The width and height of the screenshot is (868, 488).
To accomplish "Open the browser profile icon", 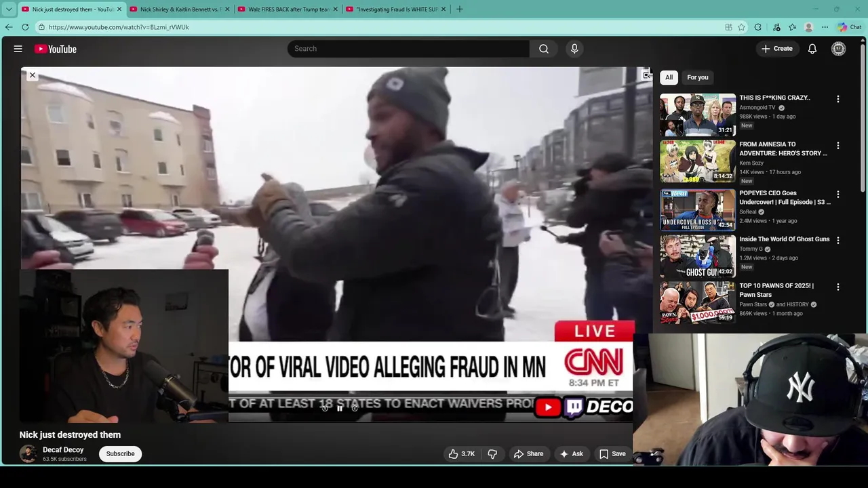I will tap(808, 27).
